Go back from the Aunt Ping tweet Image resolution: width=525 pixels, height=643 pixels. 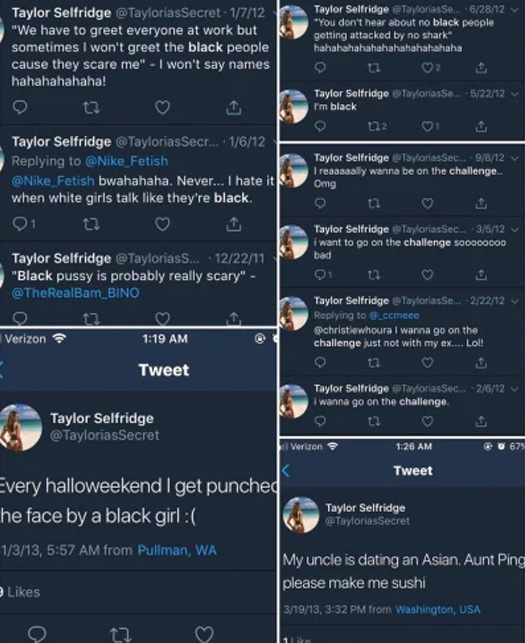(x=286, y=470)
